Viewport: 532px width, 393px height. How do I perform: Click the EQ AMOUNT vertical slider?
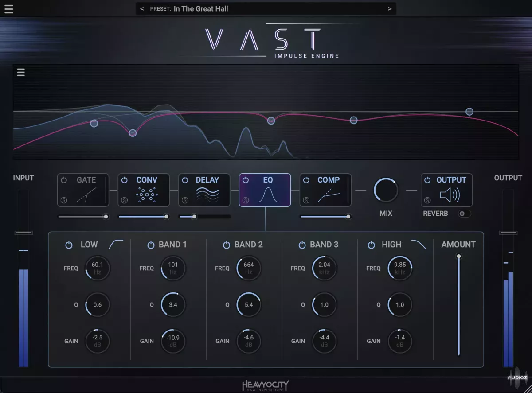point(458,306)
